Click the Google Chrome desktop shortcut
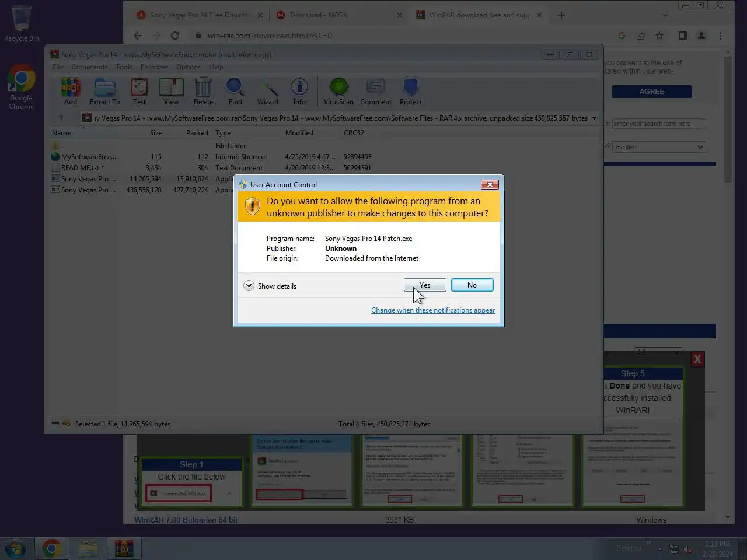The height and width of the screenshot is (560, 747). 22,87
